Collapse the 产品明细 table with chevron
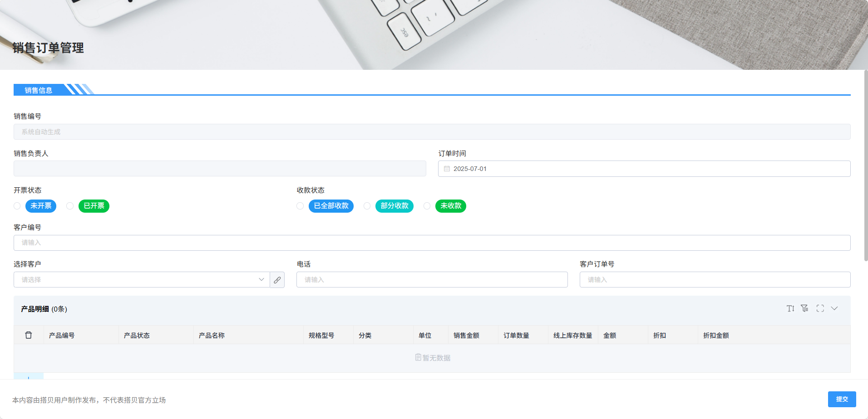Viewport: 868px width, 419px height. coord(834,308)
